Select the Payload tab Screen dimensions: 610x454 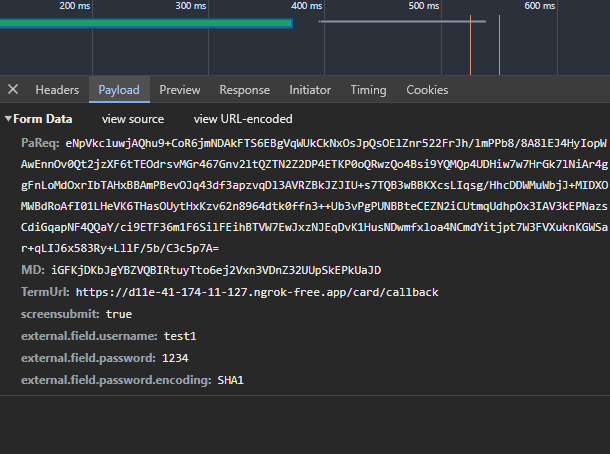pyautogui.click(x=119, y=90)
